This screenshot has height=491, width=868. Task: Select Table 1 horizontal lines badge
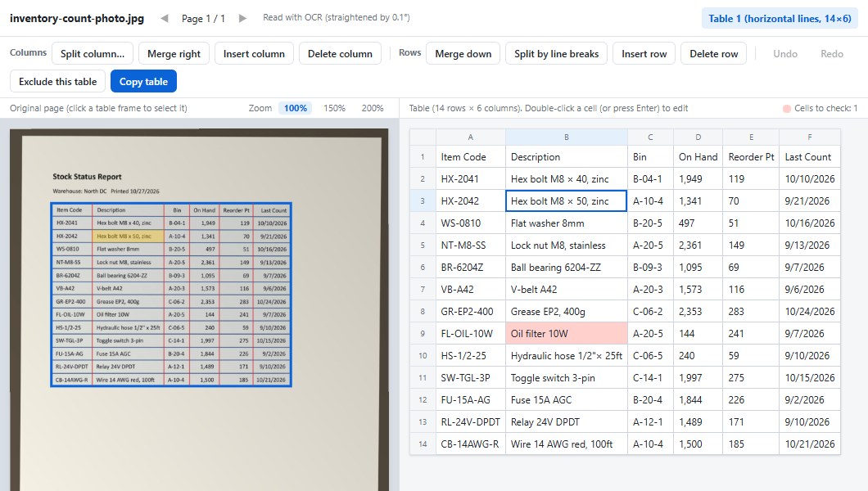coord(780,18)
